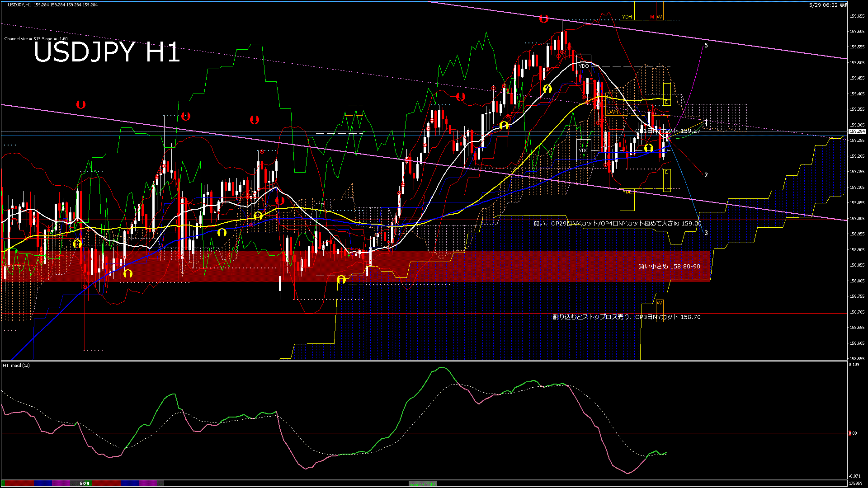Select wave projection label 3
This screenshot has height=488, width=868.
706,233
